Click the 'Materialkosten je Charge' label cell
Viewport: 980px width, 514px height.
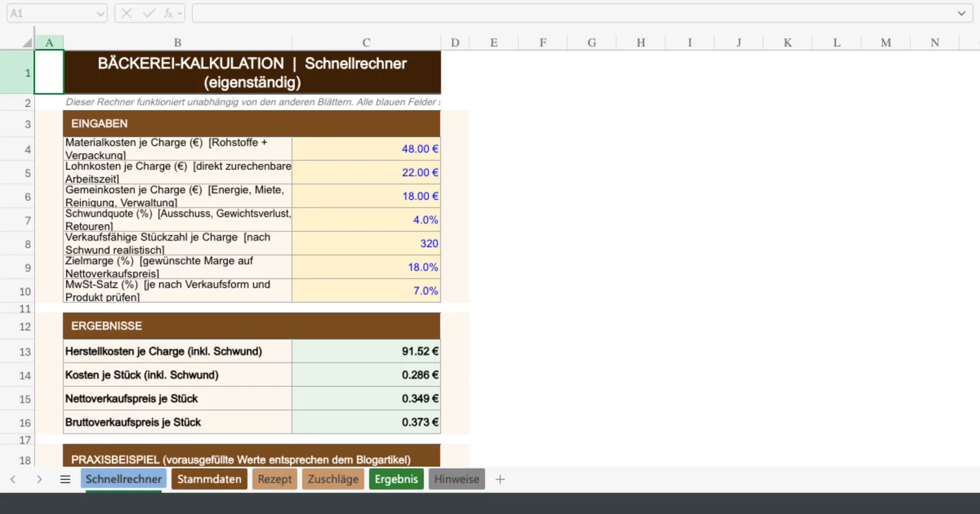[178, 149]
